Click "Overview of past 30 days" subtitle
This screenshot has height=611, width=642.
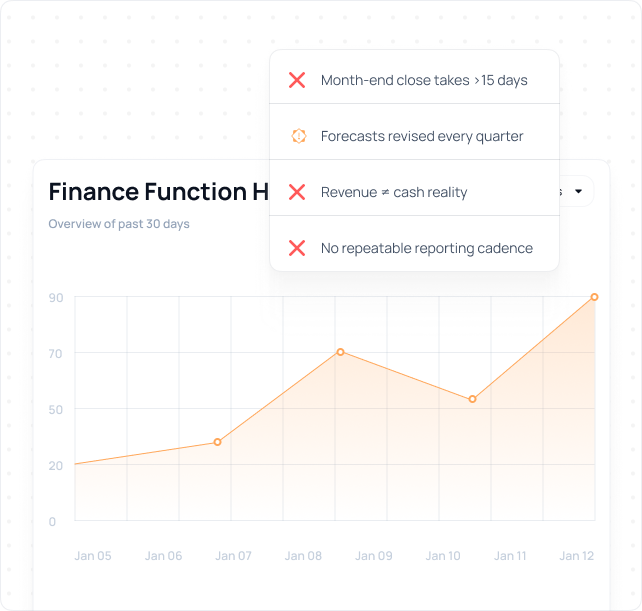pyautogui.click(x=119, y=224)
